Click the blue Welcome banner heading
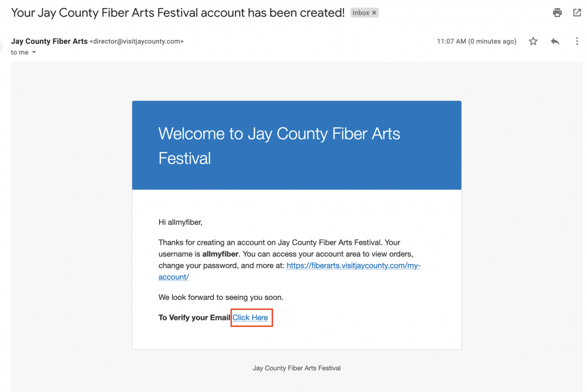 [279, 146]
